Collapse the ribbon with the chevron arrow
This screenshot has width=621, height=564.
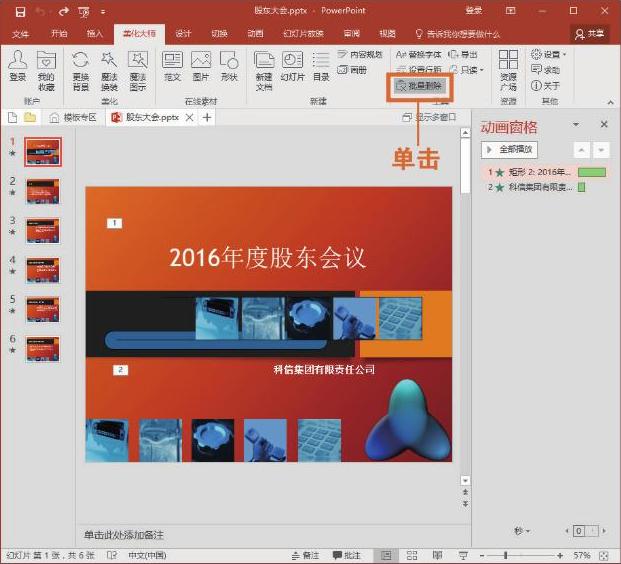point(610,102)
